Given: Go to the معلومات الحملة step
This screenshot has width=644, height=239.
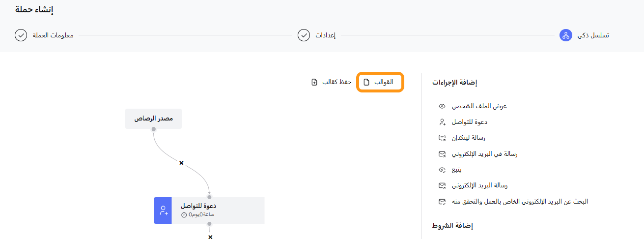Looking at the screenshot, I should [x=53, y=35].
